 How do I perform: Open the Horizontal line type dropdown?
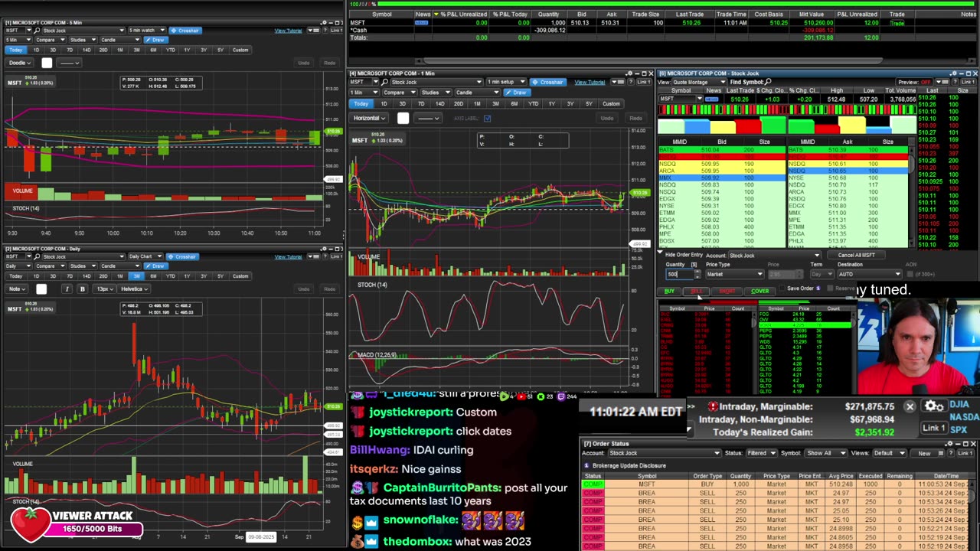tap(369, 119)
